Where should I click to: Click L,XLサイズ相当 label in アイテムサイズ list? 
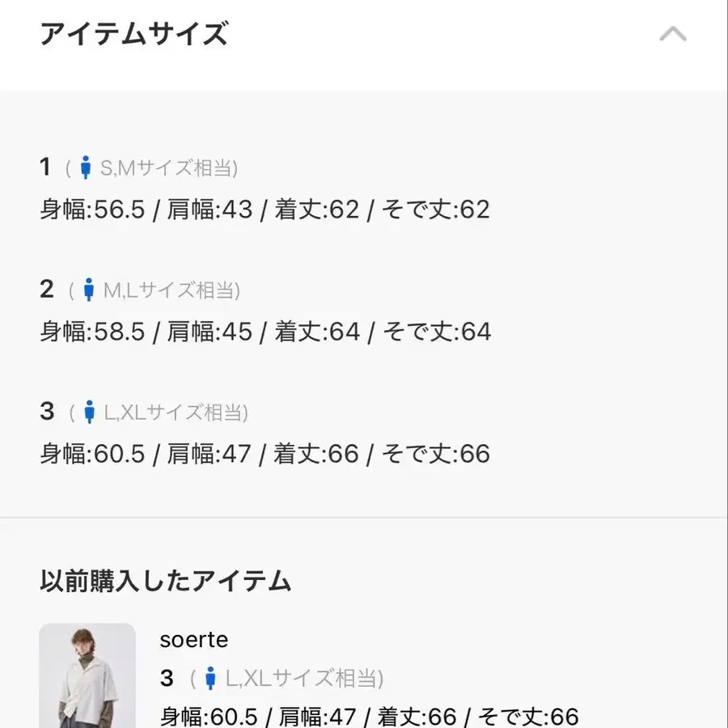coord(176,412)
